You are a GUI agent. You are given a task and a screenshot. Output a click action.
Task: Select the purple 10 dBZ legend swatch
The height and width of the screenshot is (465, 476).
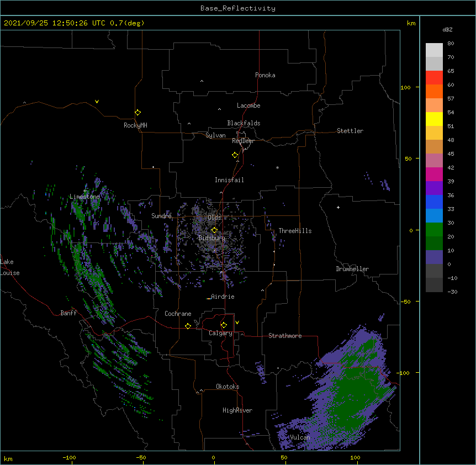[x=434, y=257]
